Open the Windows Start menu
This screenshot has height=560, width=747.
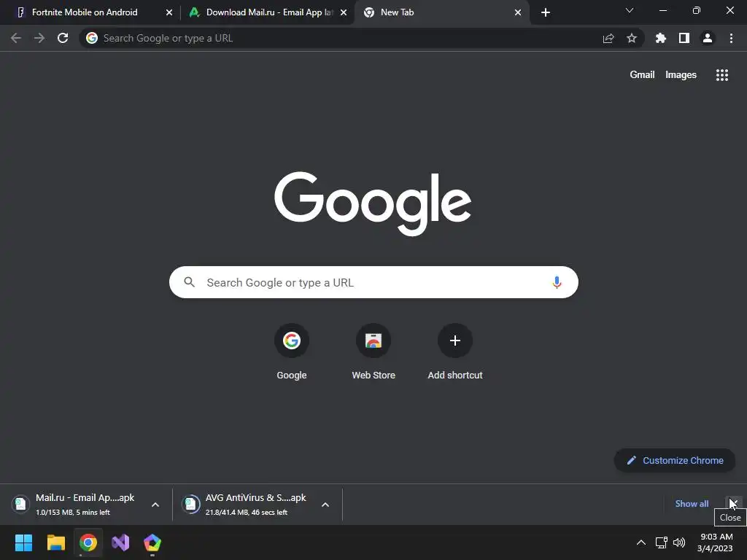pos(23,542)
